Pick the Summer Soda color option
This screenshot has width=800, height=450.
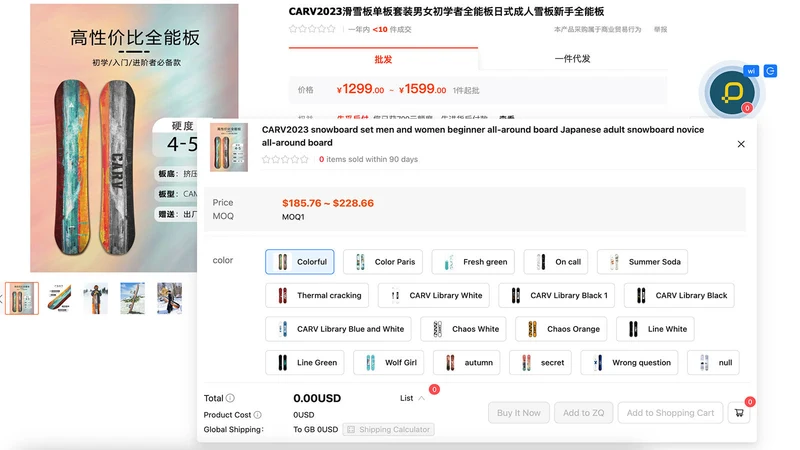click(642, 262)
